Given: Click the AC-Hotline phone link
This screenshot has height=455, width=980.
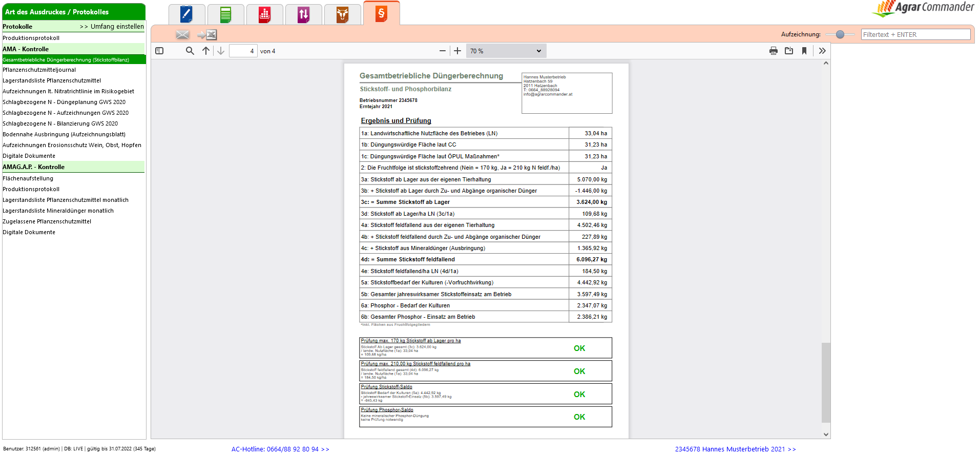Looking at the screenshot, I should point(280,449).
